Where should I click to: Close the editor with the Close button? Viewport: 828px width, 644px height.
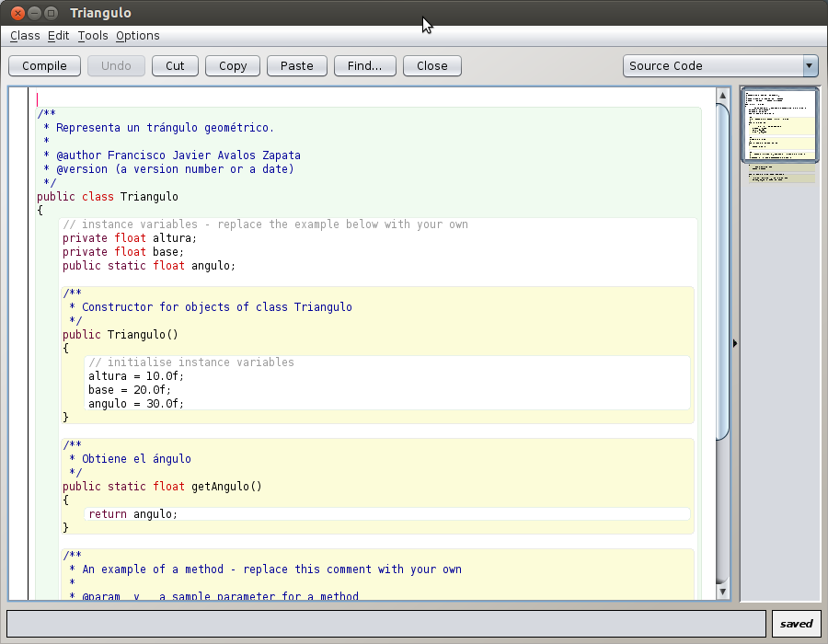432,66
